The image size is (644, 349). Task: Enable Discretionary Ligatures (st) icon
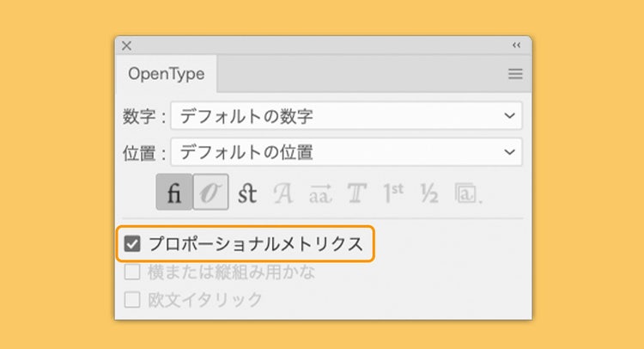coord(247,193)
